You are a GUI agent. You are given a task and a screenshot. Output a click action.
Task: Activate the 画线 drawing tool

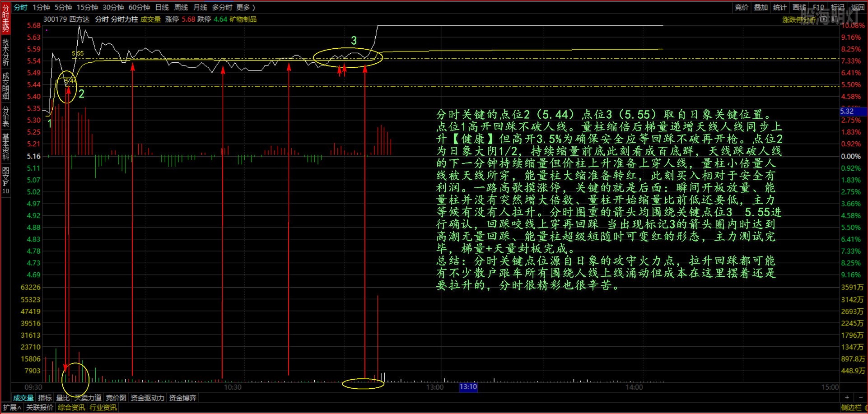799,7
